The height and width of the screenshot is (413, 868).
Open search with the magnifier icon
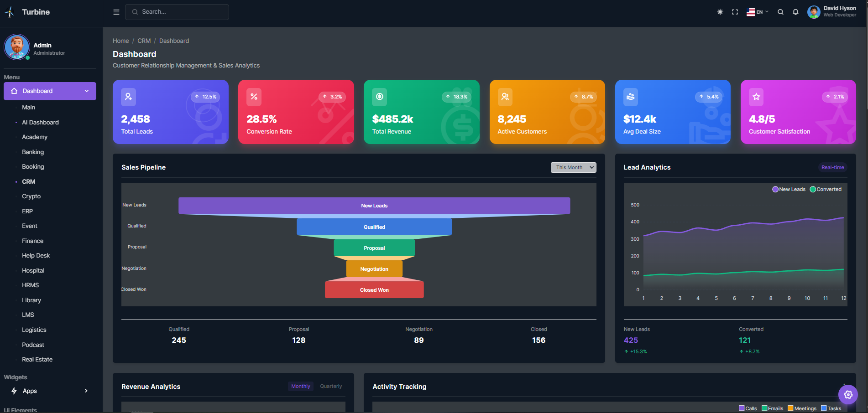click(780, 12)
